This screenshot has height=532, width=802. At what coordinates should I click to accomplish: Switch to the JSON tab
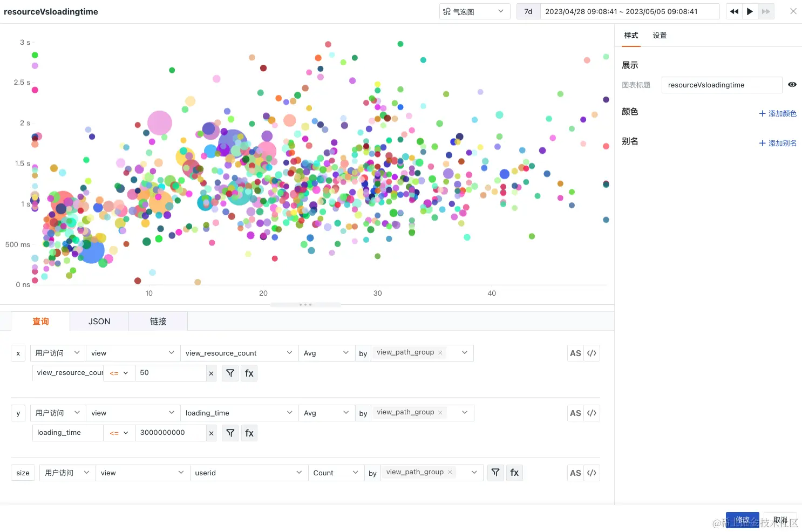pyautogui.click(x=99, y=321)
